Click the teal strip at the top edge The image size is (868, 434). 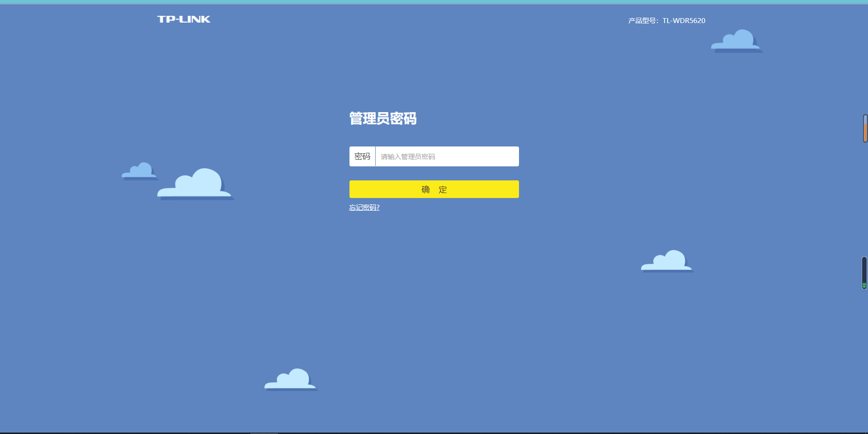click(x=434, y=2)
